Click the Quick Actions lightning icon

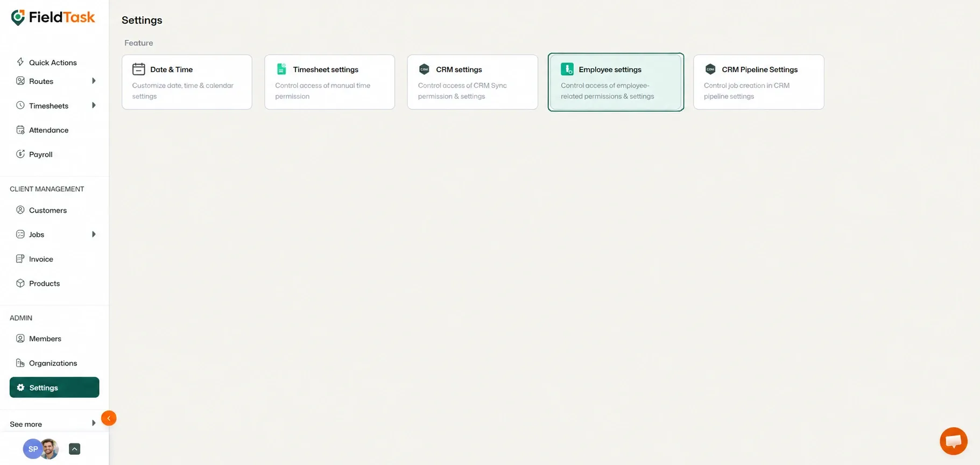click(20, 62)
